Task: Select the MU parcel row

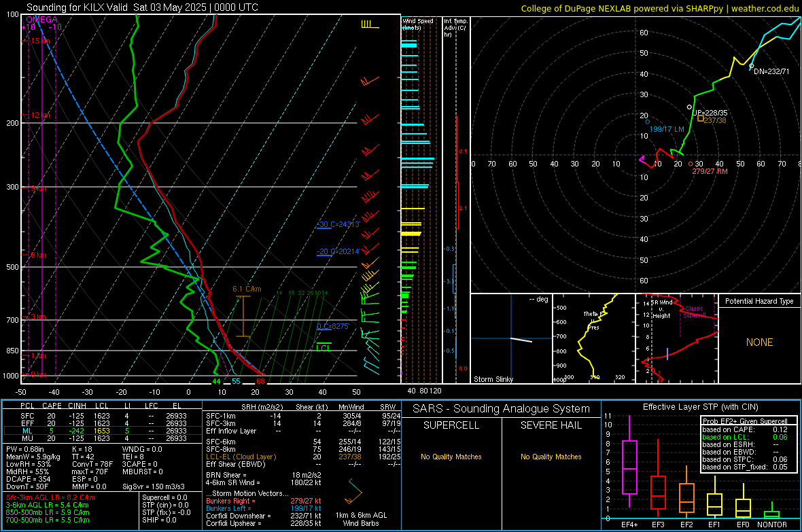Action: coord(103,438)
